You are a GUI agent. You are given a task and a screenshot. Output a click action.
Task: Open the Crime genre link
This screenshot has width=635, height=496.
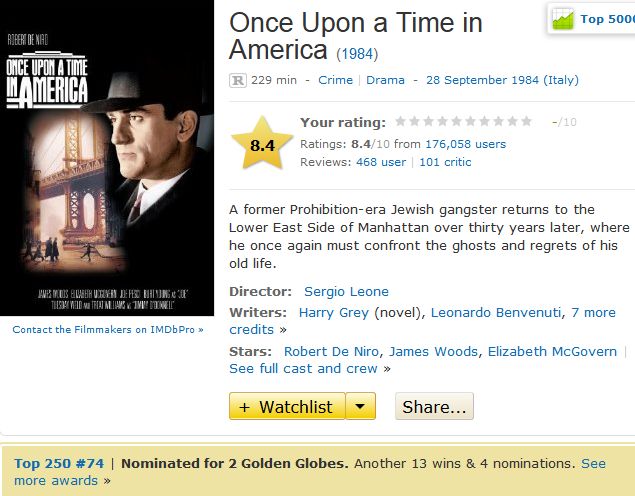(336, 80)
